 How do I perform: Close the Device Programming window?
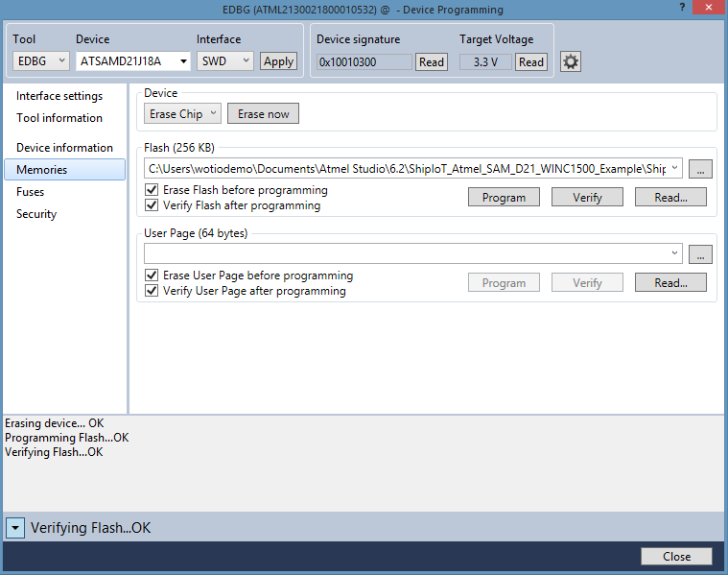709,8
